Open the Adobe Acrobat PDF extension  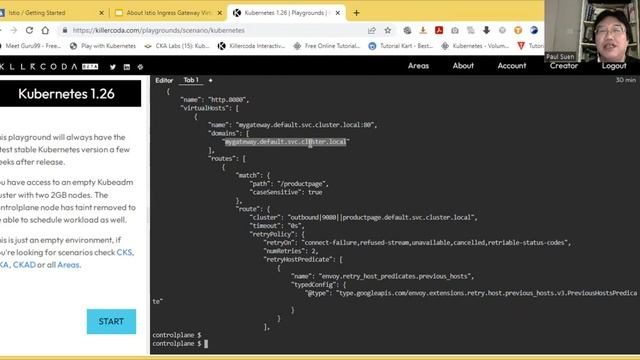pos(439,30)
